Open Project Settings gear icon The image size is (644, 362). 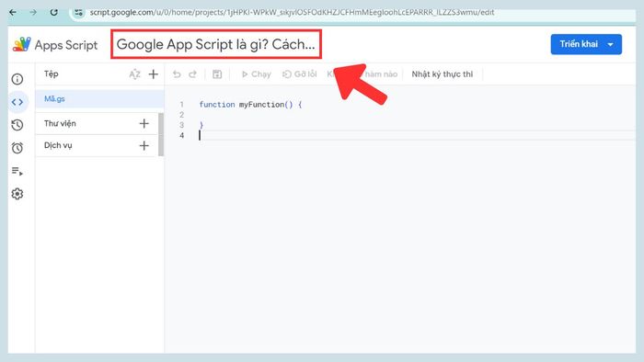[17, 194]
